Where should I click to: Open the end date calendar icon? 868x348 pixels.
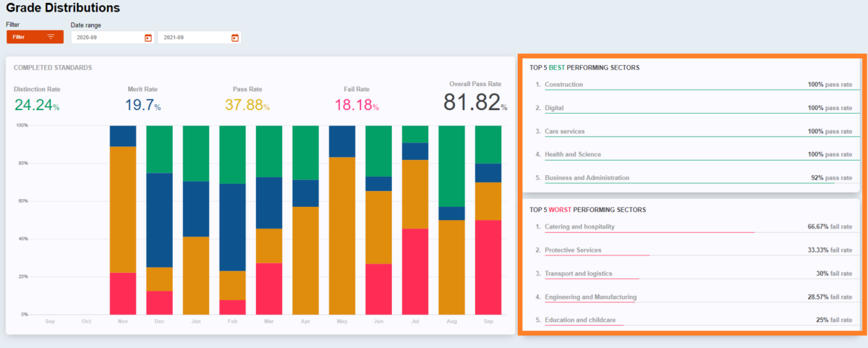tap(234, 38)
